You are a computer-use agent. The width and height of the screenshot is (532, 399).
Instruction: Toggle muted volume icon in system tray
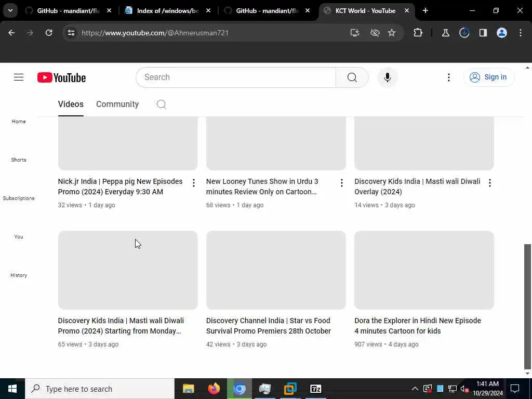(464, 389)
